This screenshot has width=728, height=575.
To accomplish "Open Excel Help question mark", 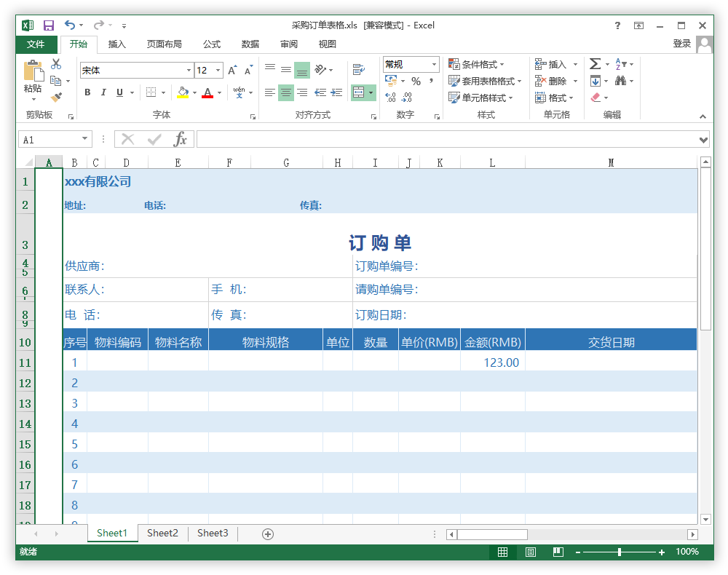I will 617,25.
